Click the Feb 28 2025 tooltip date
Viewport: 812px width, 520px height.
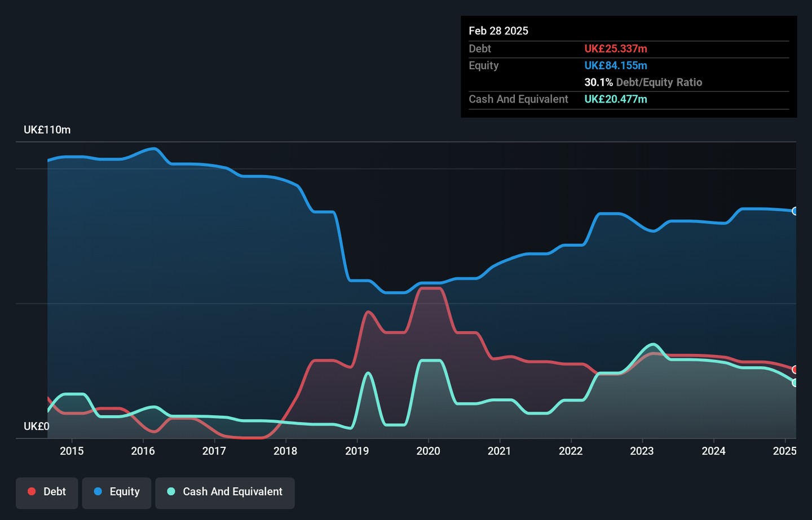[x=498, y=31]
